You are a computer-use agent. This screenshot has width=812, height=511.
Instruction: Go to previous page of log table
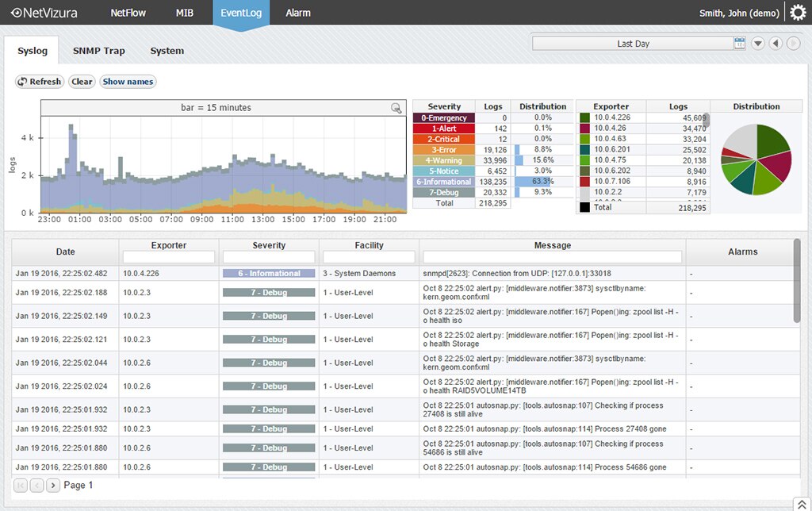(36, 485)
